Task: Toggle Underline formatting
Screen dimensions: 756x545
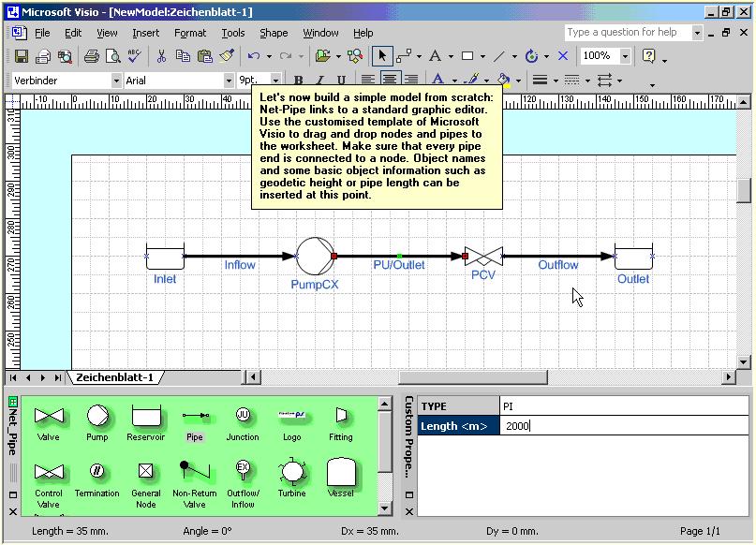Action: click(x=341, y=81)
